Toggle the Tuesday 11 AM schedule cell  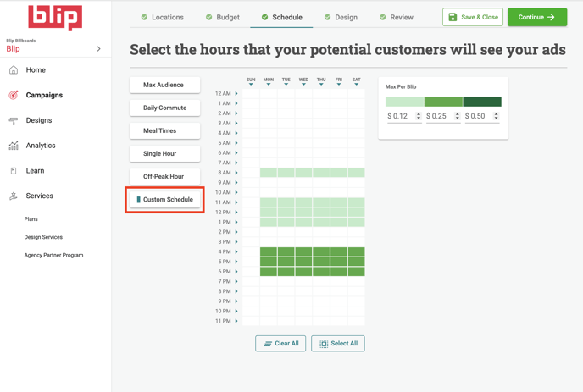click(286, 202)
